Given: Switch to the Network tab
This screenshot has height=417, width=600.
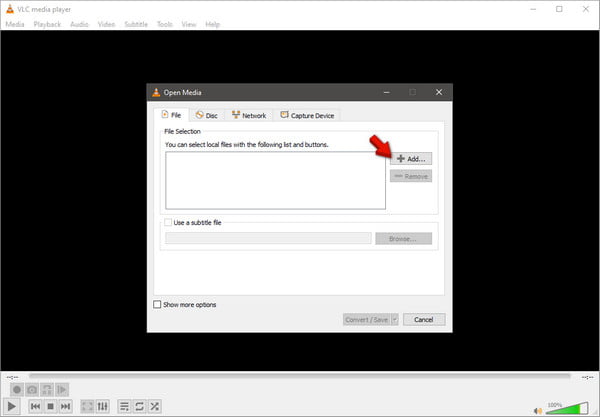Looking at the screenshot, I should pos(249,115).
